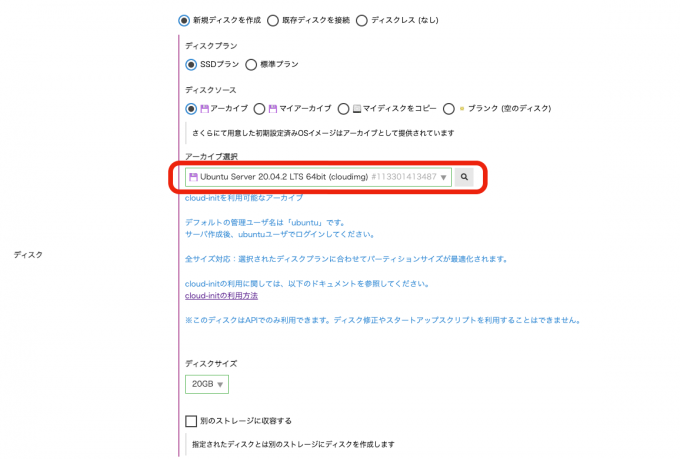The image size is (680, 459).
Task: Expand the 20GB disk size dropdown
Action: tap(207, 384)
